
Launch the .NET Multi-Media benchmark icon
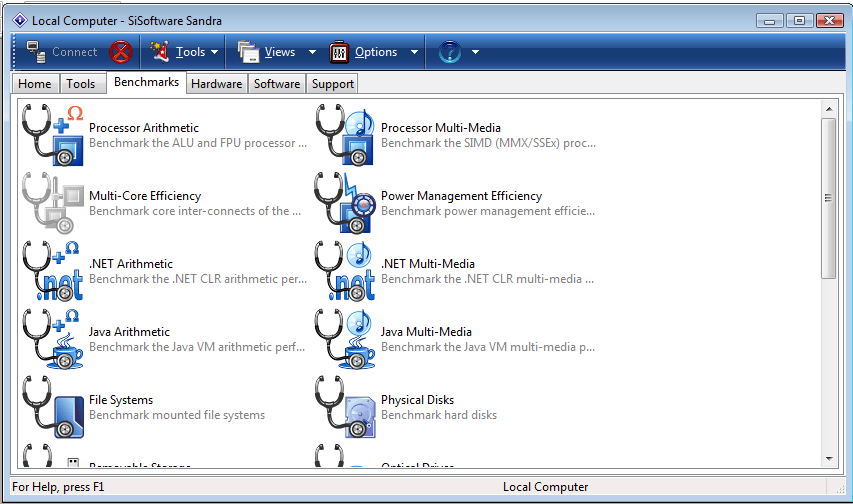click(345, 271)
